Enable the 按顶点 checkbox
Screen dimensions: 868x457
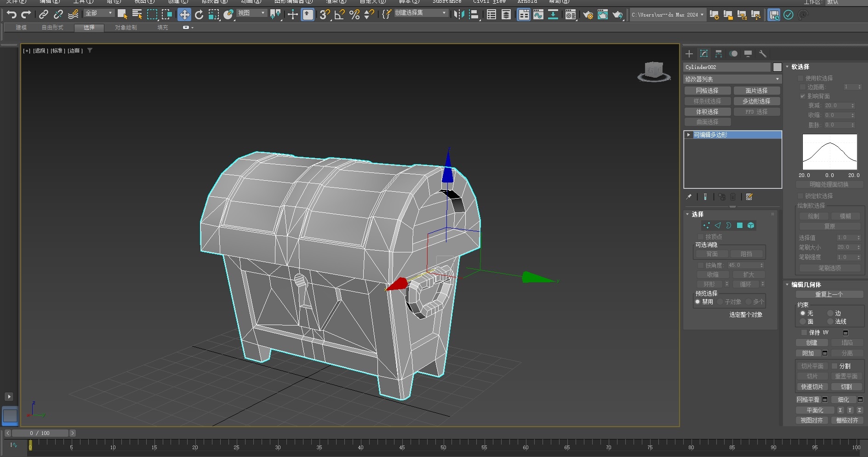[701, 237]
